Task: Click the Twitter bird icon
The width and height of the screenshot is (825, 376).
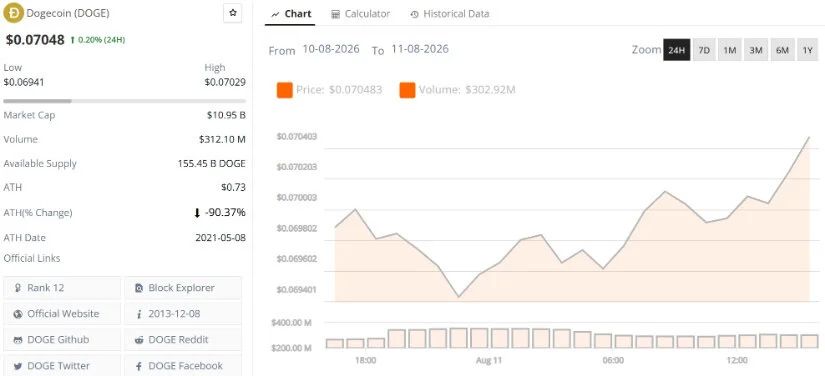Action: (x=18, y=366)
